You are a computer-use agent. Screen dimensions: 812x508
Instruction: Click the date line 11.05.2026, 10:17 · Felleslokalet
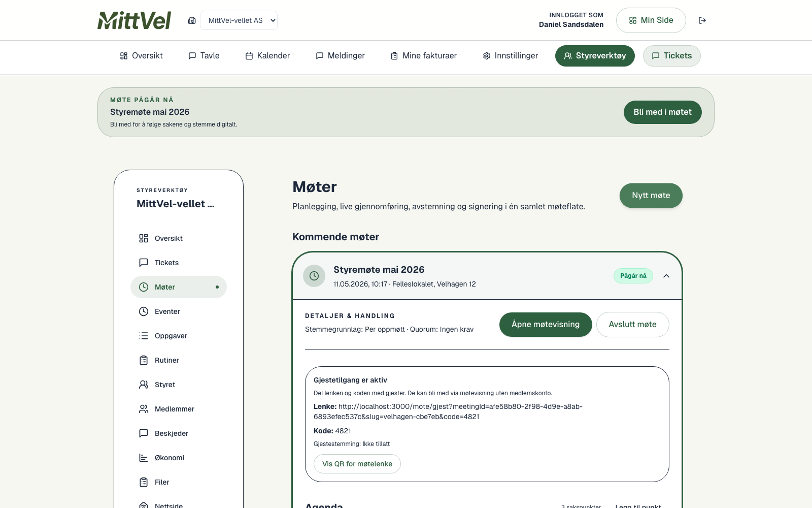404,284
